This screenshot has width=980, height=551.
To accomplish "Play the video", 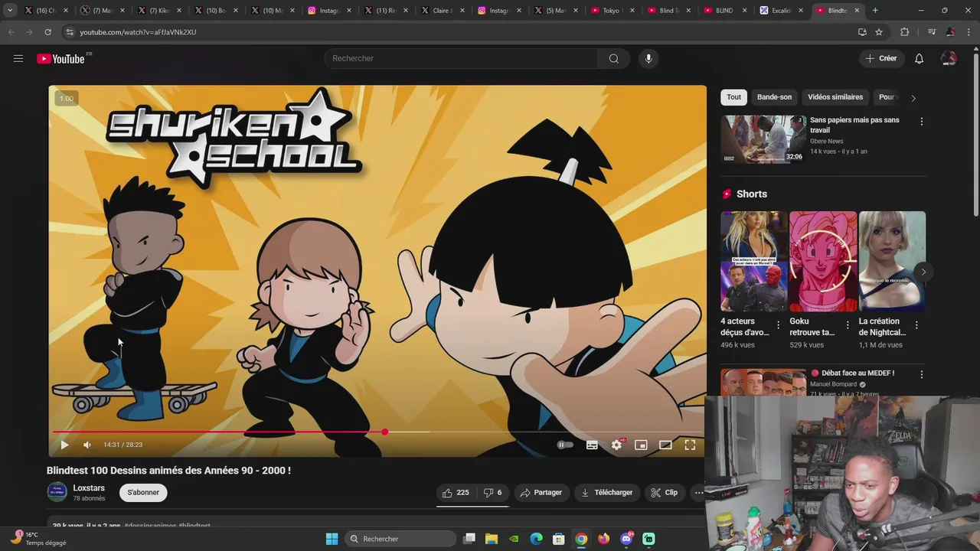I will coord(64,445).
